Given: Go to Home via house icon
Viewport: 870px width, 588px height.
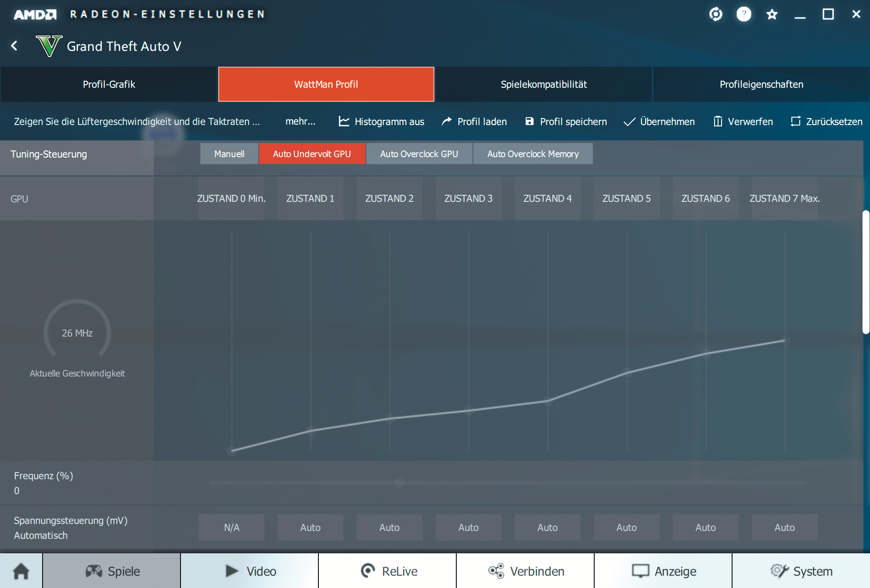Looking at the screenshot, I should point(21,571).
